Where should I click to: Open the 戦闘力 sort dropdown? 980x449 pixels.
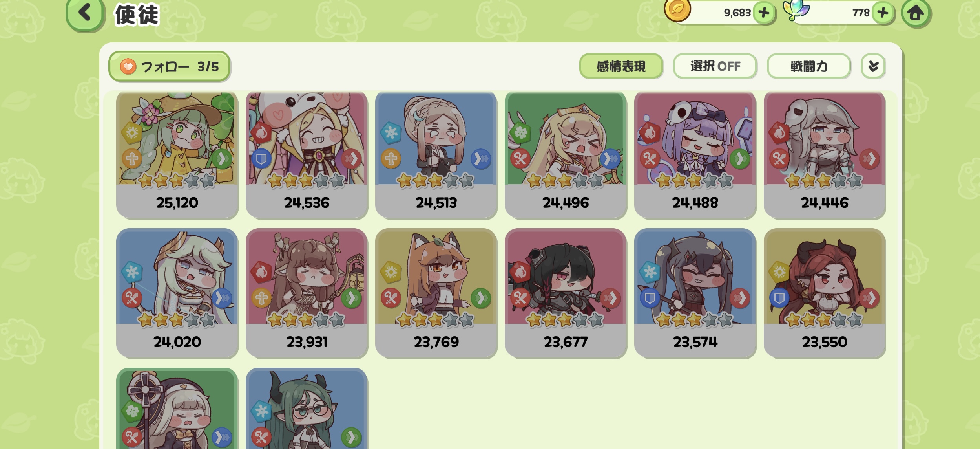pyautogui.click(x=808, y=66)
